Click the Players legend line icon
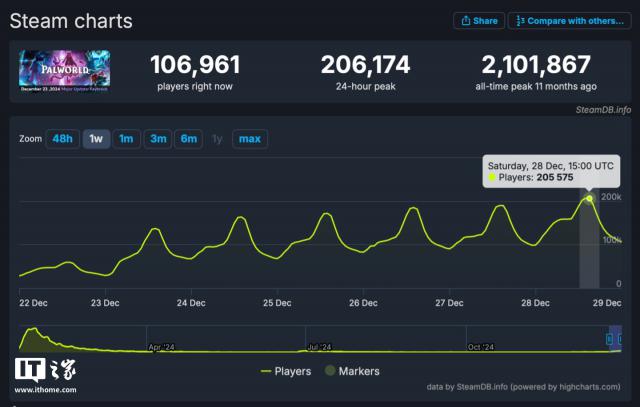This screenshot has height=407, width=640. [x=266, y=371]
